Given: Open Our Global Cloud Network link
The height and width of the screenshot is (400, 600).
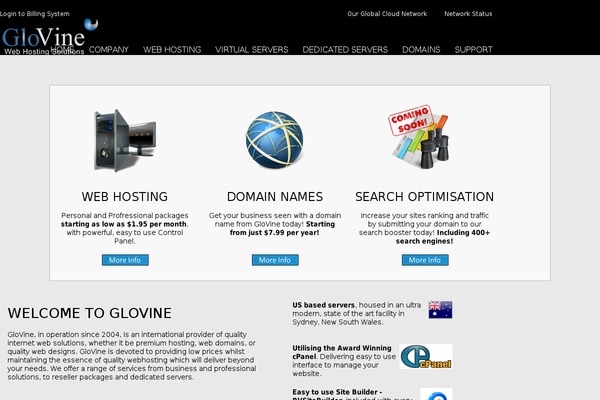Looking at the screenshot, I should coord(387,14).
